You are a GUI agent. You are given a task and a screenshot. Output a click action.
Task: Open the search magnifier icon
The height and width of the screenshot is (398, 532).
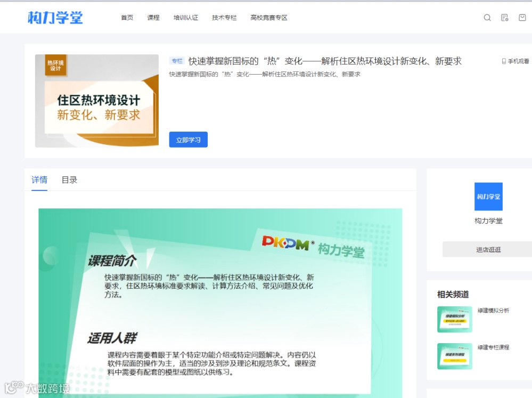tap(487, 18)
